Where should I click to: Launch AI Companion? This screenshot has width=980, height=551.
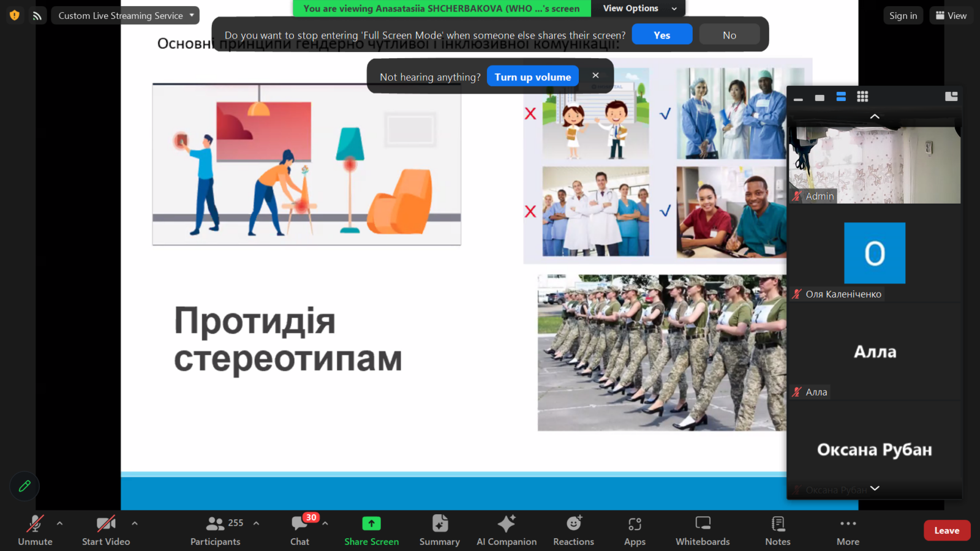pos(507,530)
